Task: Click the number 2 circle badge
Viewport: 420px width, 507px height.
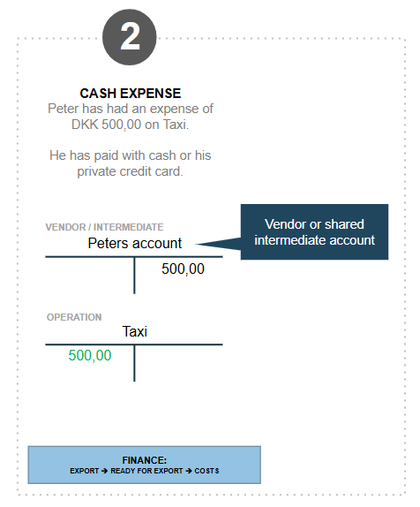Action: 129,37
